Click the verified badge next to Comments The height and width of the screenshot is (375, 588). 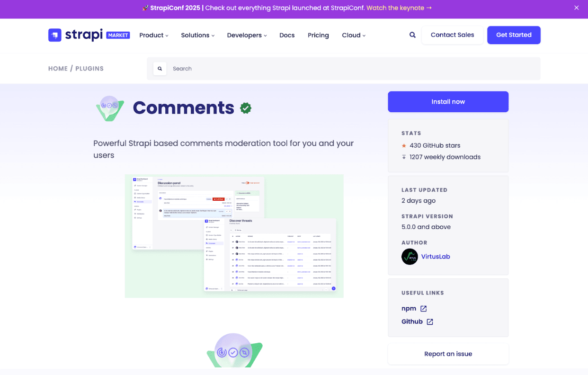(246, 108)
